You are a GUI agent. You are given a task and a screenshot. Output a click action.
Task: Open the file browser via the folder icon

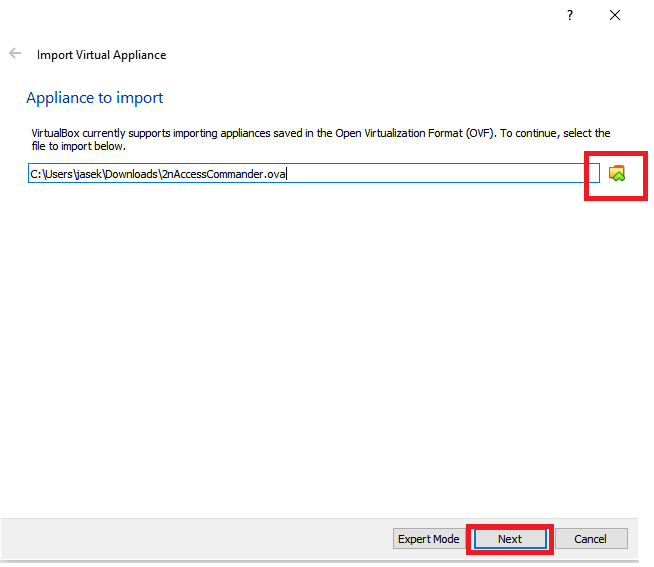point(616,173)
